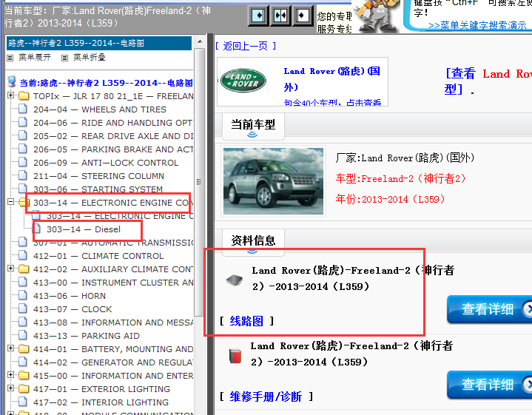The width and height of the screenshot is (532, 415).
Task: Click the folder icon of TOPIx JLR row
Action: pos(24,95)
